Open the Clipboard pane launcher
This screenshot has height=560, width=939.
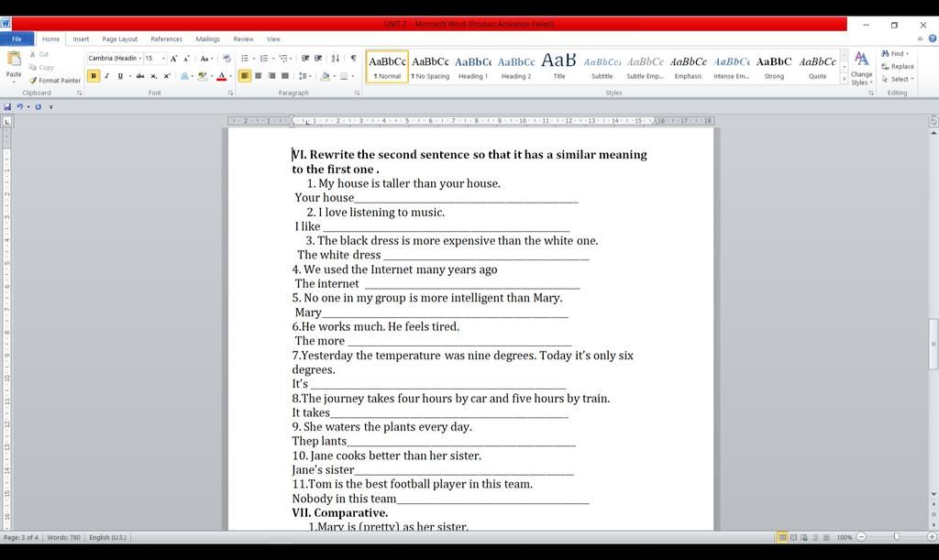pos(79,93)
